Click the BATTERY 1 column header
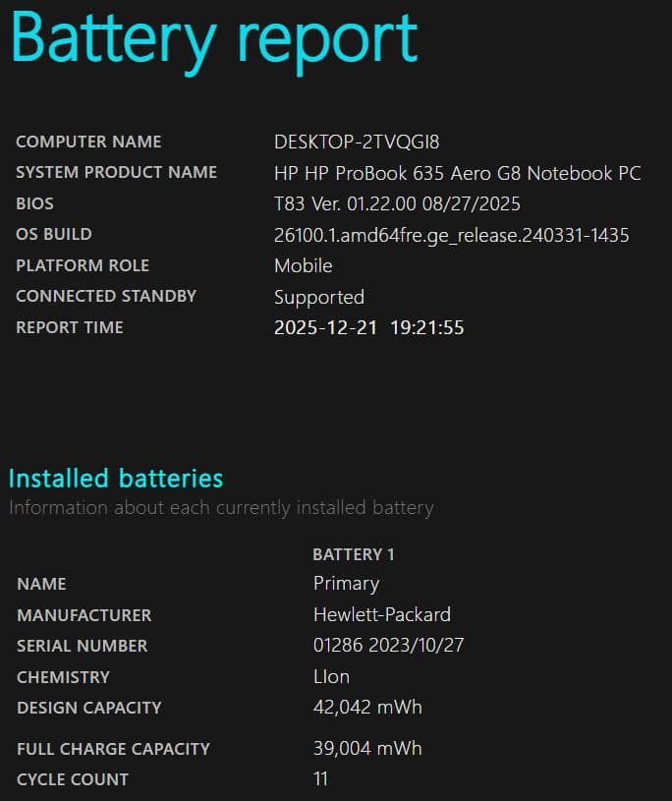 [x=353, y=554]
